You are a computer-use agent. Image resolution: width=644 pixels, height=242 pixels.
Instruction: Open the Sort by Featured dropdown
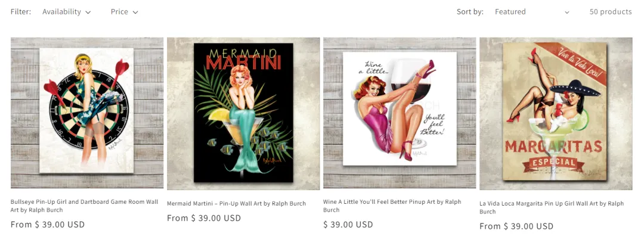click(x=532, y=12)
